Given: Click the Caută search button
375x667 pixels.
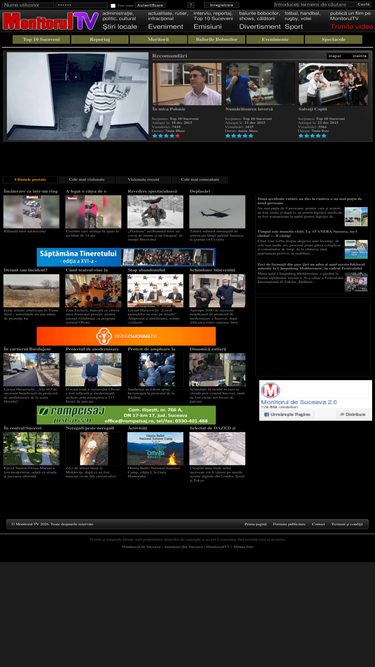Looking at the screenshot, I should [364, 4].
